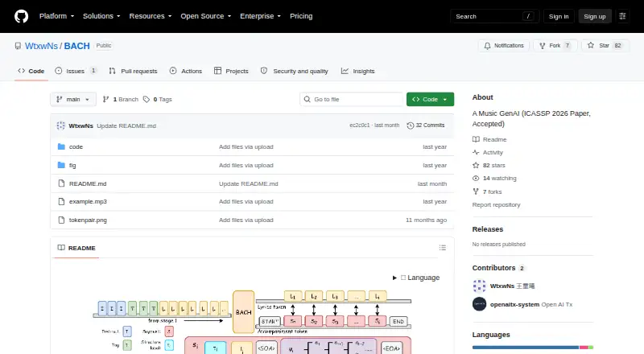
Task: Open the WtxwNs owner link
Action: [41, 46]
